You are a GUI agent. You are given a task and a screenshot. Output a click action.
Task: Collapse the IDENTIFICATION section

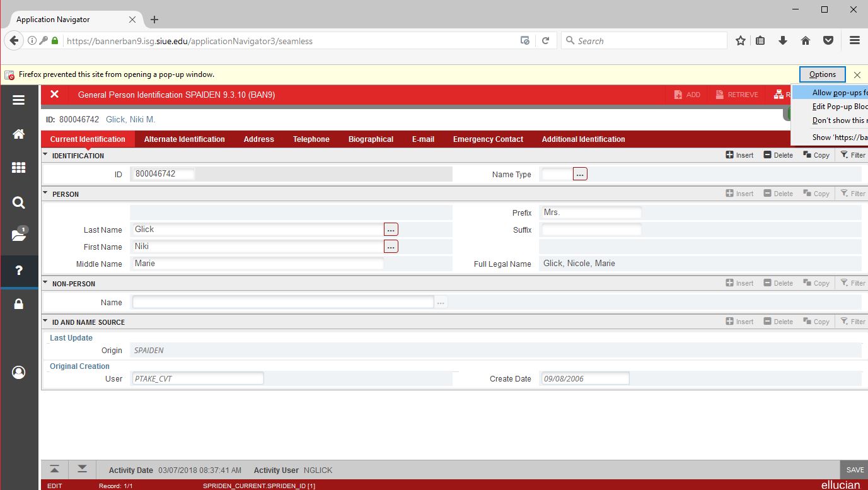45,155
